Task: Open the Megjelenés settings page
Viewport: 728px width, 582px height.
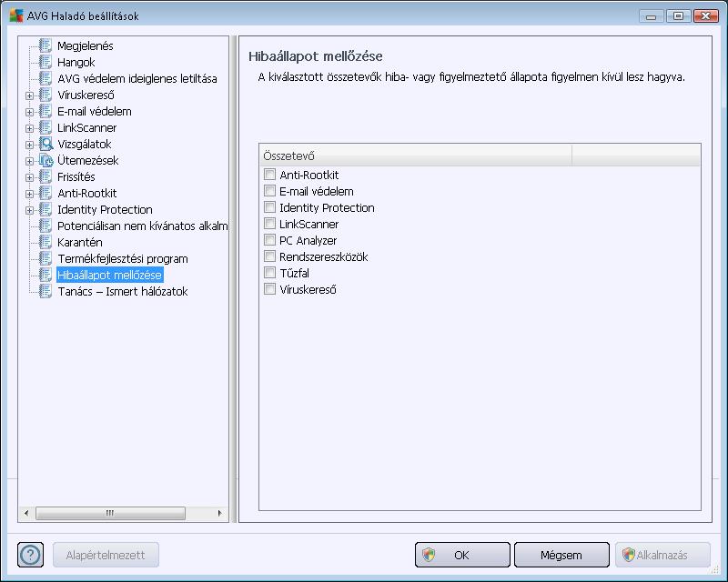Action: coord(86,46)
